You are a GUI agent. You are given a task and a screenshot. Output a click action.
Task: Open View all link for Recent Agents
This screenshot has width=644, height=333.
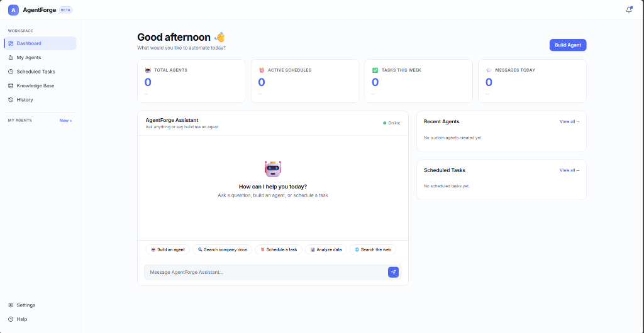tap(570, 122)
